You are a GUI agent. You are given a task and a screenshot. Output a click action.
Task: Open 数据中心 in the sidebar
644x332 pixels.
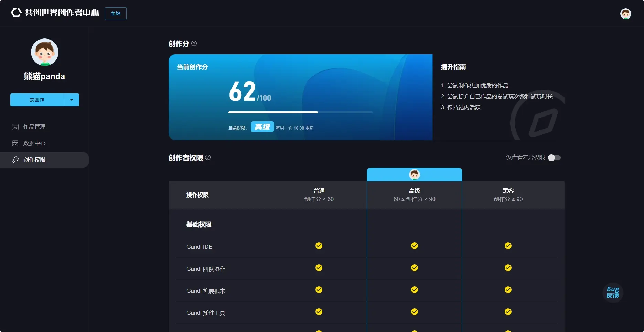45,143
